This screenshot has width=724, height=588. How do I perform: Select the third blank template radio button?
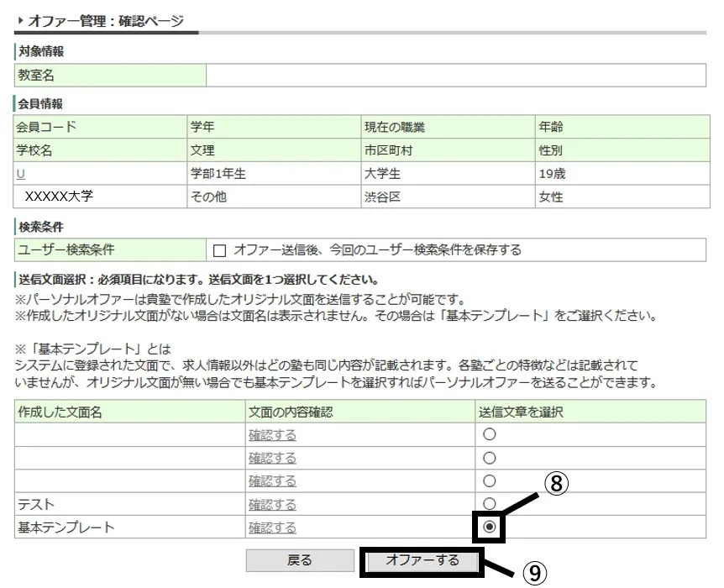pyautogui.click(x=490, y=481)
